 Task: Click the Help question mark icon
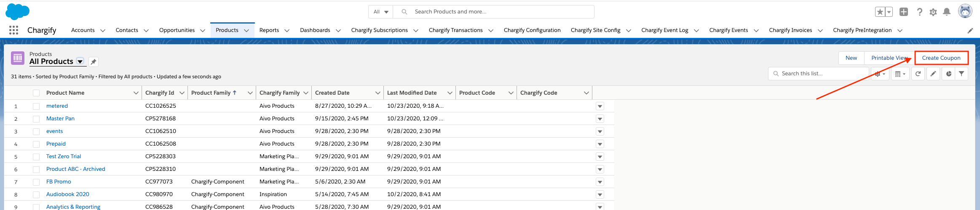click(919, 12)
